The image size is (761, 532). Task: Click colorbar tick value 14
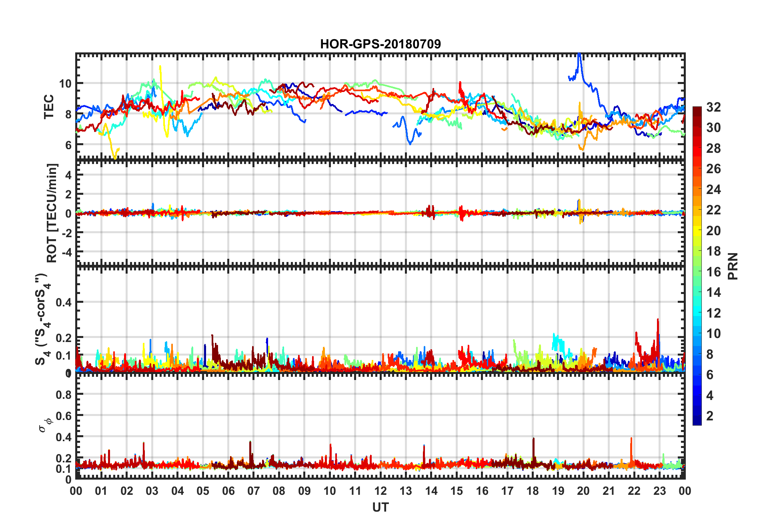point(713,292)
